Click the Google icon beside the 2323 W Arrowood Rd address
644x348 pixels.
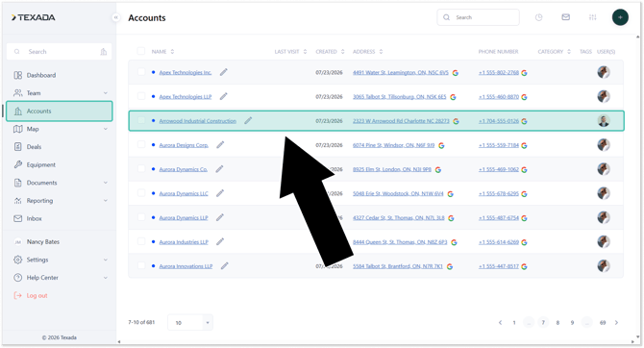click(x=456, y=121)
